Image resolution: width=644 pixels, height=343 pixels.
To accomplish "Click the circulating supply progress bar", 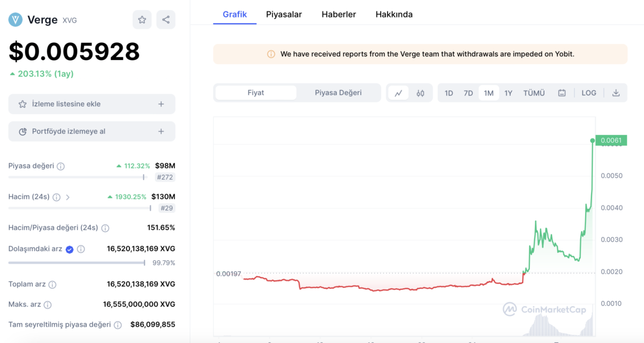I will pyautogui.click(x=77, y=263).
